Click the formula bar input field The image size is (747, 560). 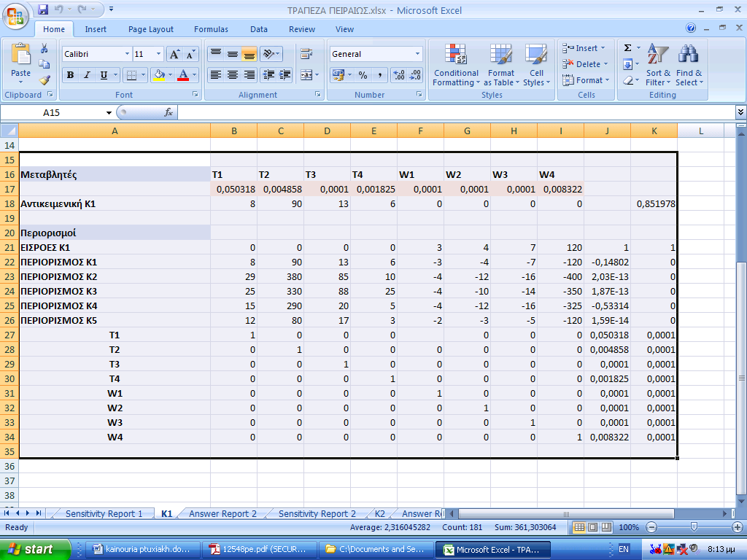click(457, 112)
